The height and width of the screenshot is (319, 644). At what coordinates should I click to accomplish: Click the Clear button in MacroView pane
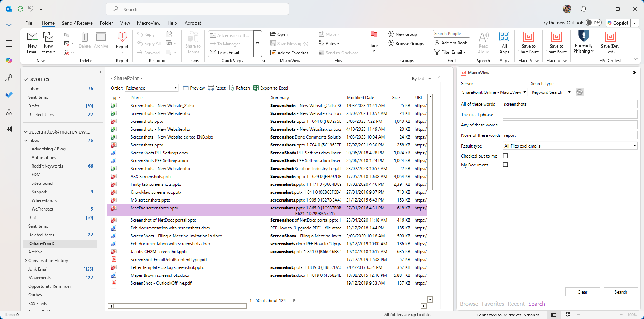pyautogui.click(x=582, y=292)
